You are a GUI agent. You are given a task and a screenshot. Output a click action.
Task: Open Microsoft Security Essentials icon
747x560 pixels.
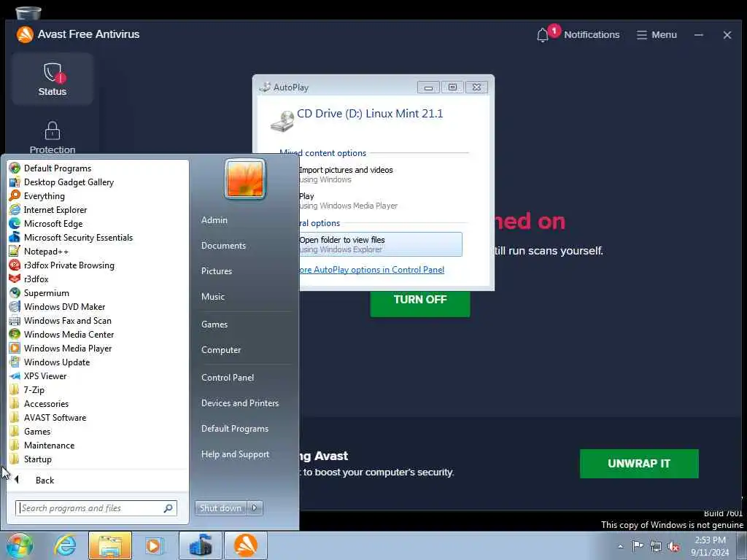[15, 237]
